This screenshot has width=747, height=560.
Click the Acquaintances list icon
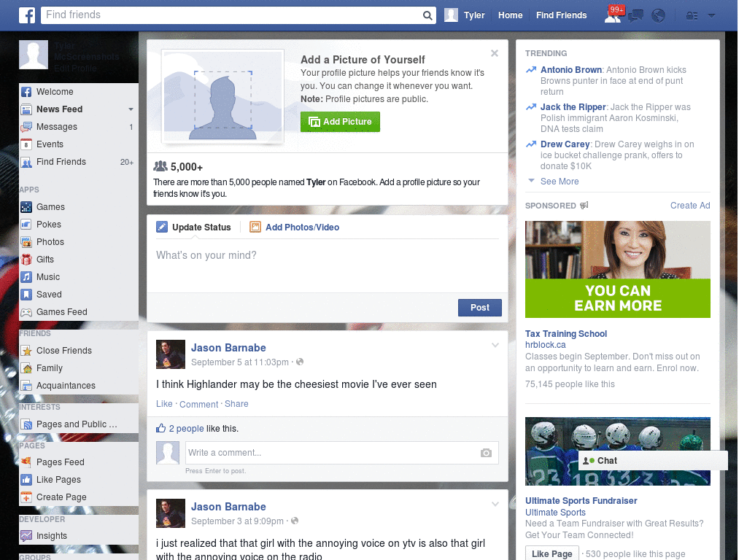coord(26,386)
